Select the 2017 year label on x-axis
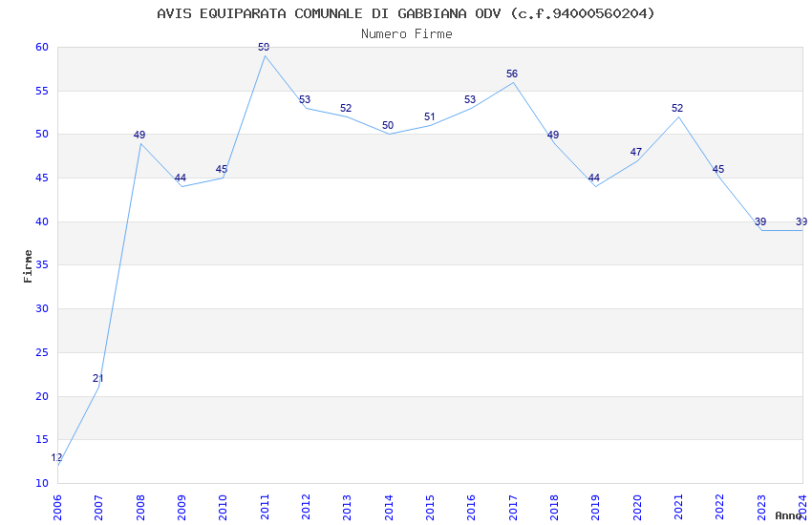 [513, 508]
